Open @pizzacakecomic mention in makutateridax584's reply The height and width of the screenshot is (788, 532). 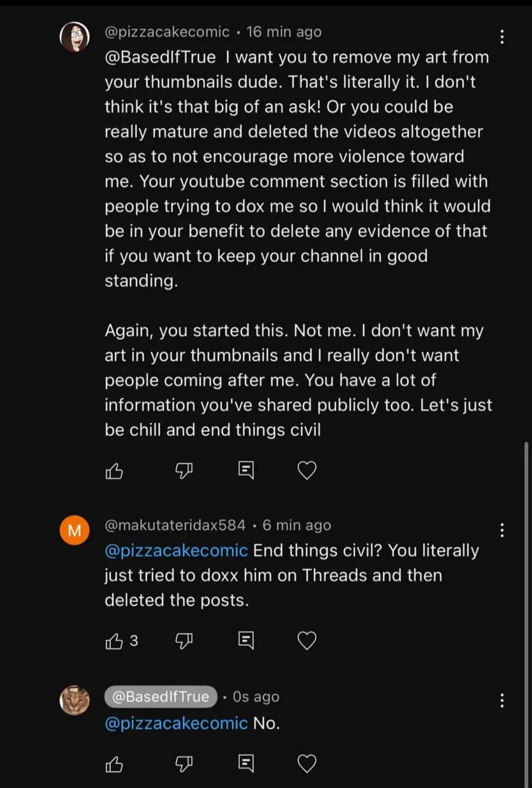pyautogui.click(x=176, y=550)
